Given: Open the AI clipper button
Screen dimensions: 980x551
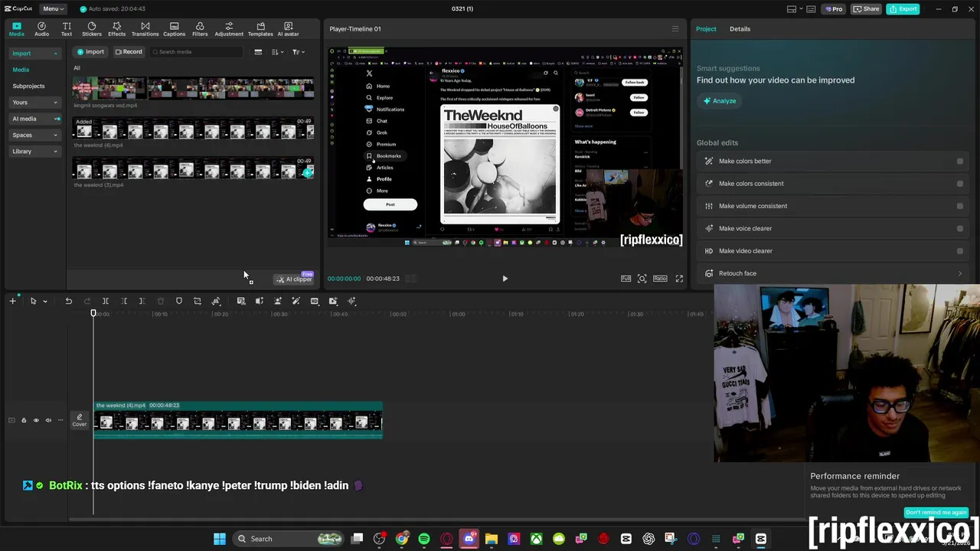Looking at the screenshot, I should [295, 279].
